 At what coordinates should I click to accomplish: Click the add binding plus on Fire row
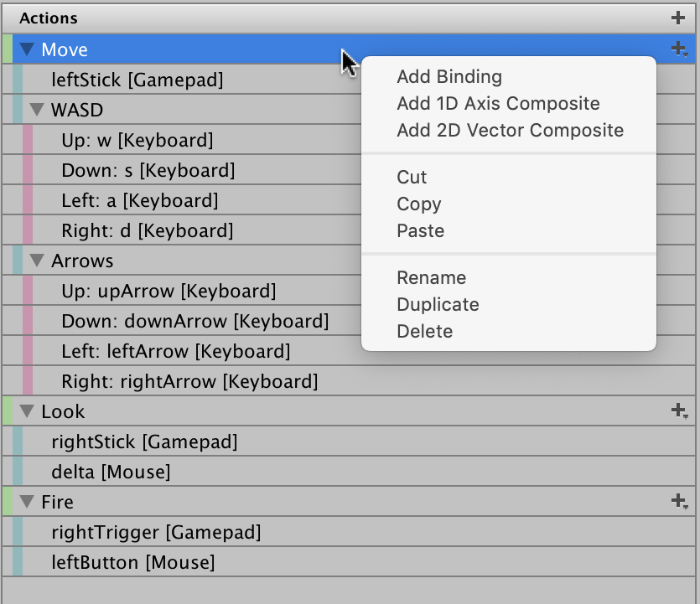[x=679, y=501]
